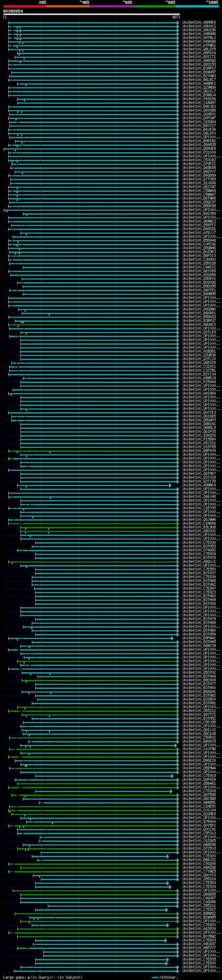Select the UniRef100_Q86ER5 label
The height and width of the screenshot is (980, 222).
click(199, 894)
